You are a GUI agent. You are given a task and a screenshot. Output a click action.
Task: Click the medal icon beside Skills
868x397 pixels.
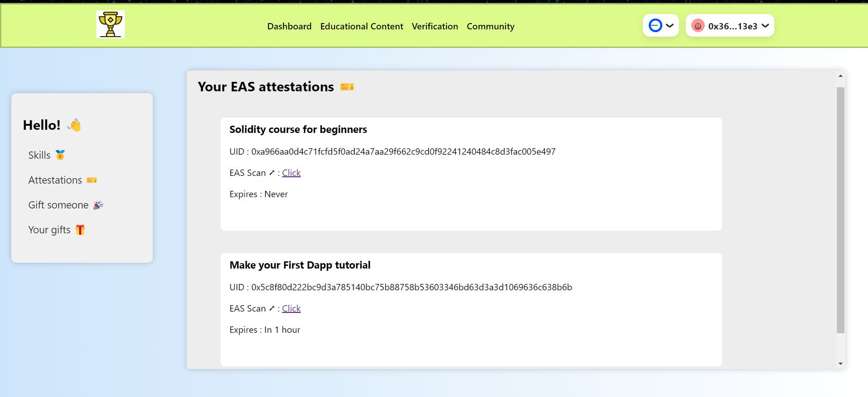(60, 155)
